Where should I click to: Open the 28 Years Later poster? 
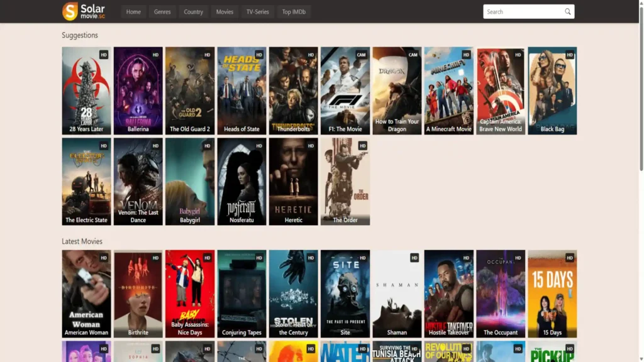point(86,88)
